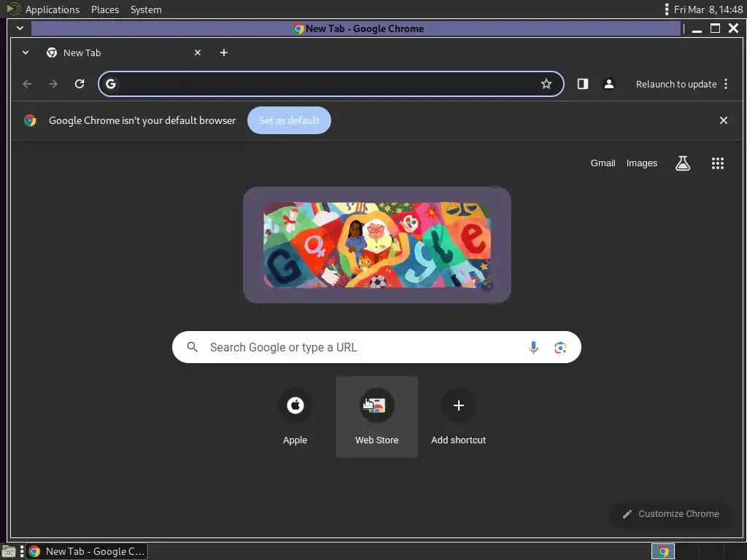Image resolution: width=747 pixels, height=560 pixels.
Task: Bookmark this tab with the star icon
Action: [x=546, y=84]
